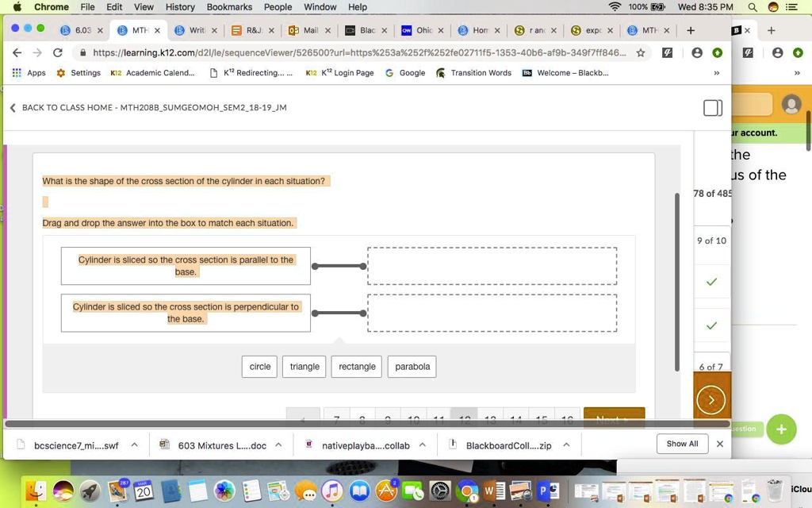Open Microsoft Word in the Dock

(494, 491)
